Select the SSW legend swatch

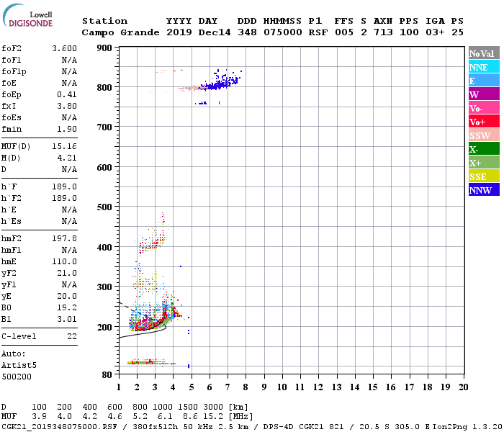point(484,135)
